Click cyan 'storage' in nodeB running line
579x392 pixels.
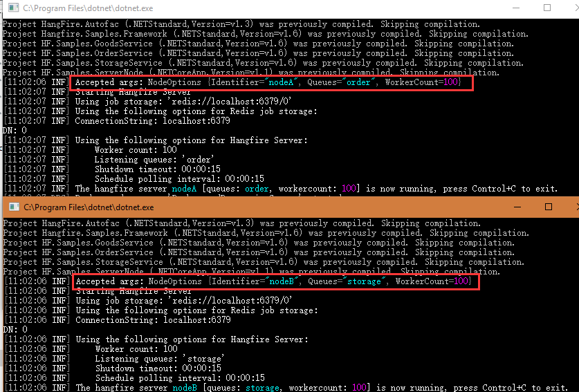[x=263, y=387]
